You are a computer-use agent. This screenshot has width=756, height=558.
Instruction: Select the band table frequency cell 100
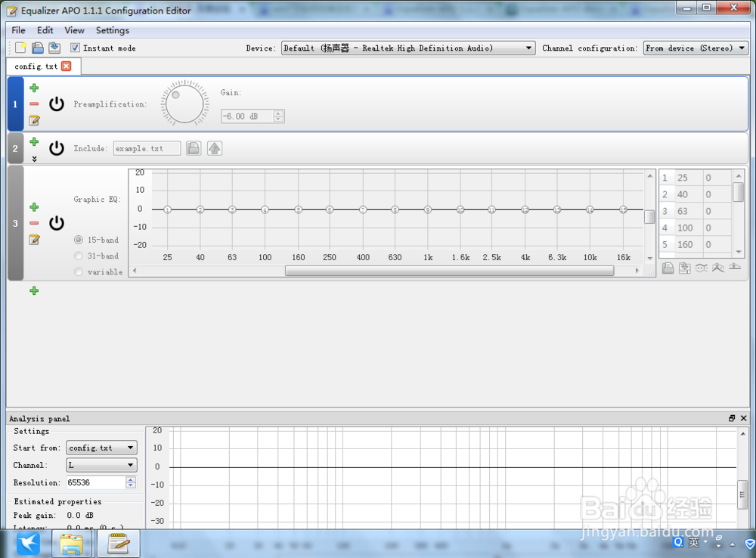pos(688,228)
